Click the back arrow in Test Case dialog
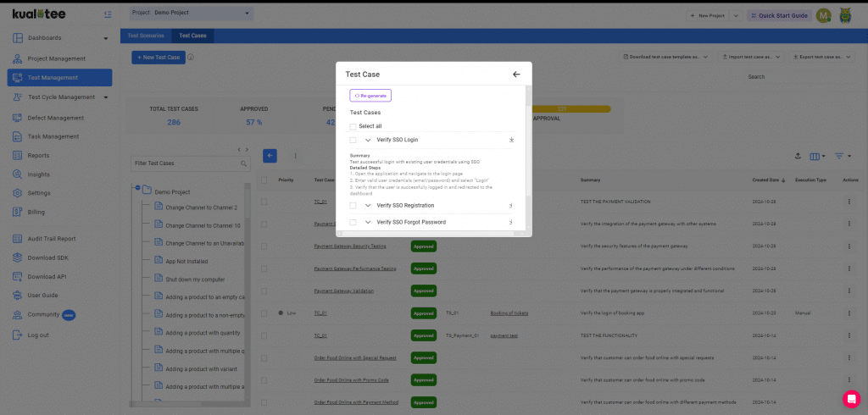The height and width of the screenshot is (415, 868). (516, 75)
